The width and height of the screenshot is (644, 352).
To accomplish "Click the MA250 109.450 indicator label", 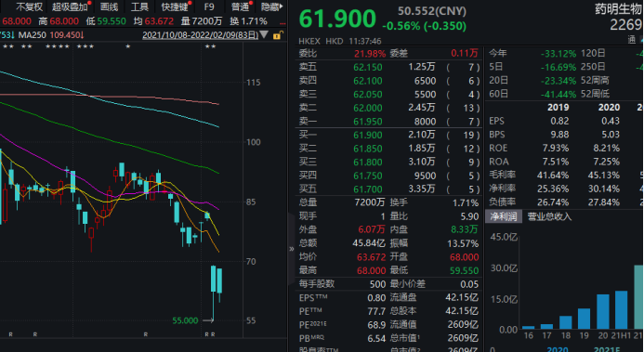I will pos(52,35).
